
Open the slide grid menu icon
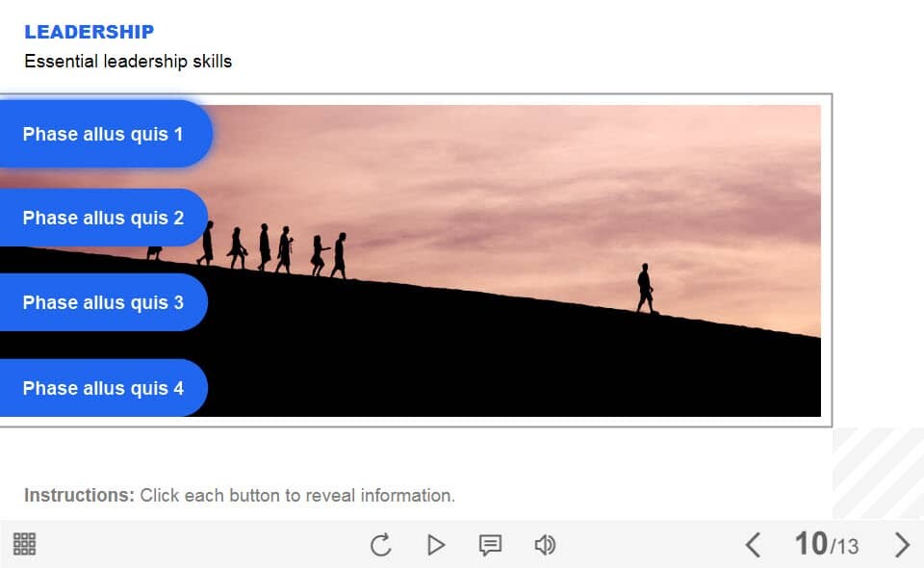[x=25, y=544]
